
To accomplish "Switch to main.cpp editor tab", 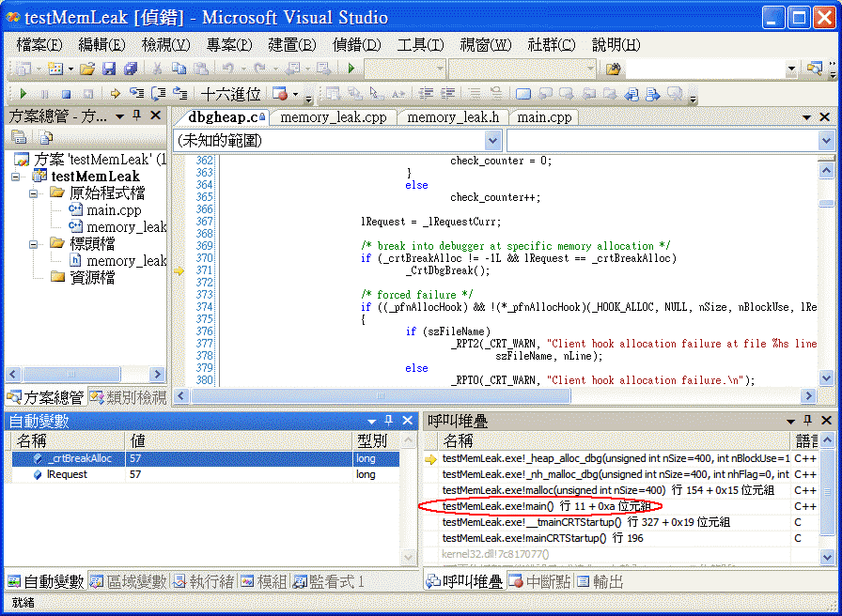I will pos(544,117).
